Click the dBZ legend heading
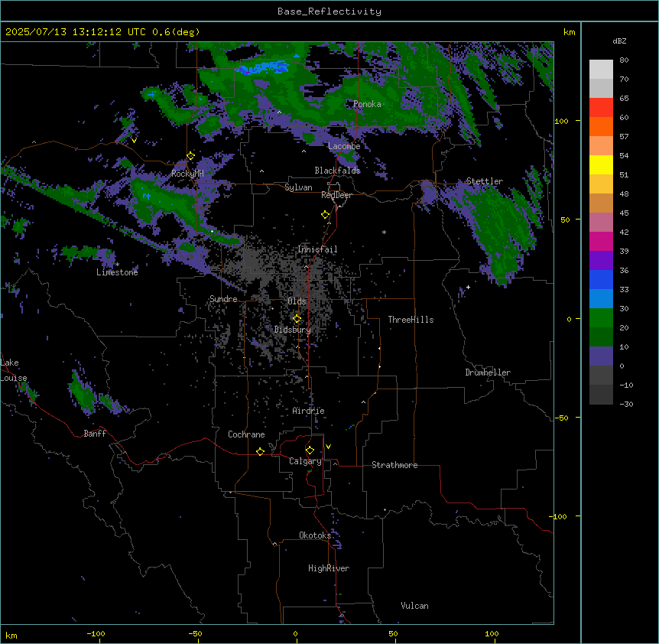The width and height of the screenshot is (659, 644). pos(619,41)
